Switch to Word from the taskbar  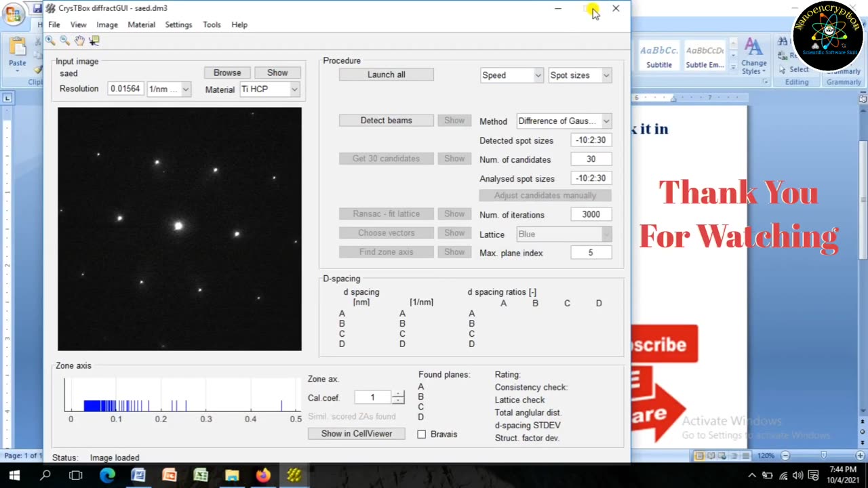[x=138, y=476]
